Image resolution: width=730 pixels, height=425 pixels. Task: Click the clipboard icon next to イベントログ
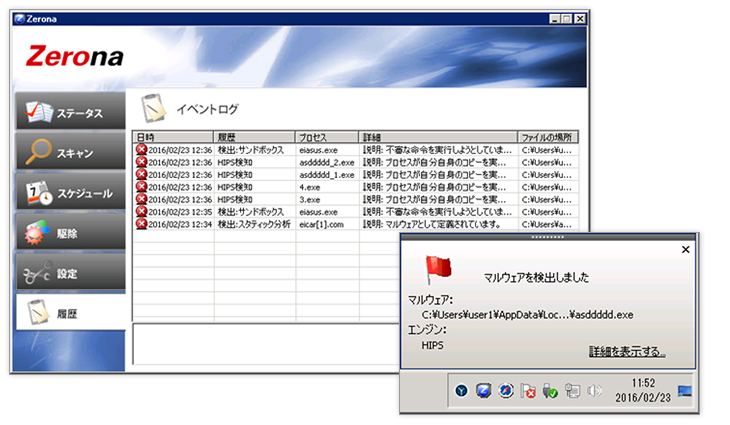154,108
